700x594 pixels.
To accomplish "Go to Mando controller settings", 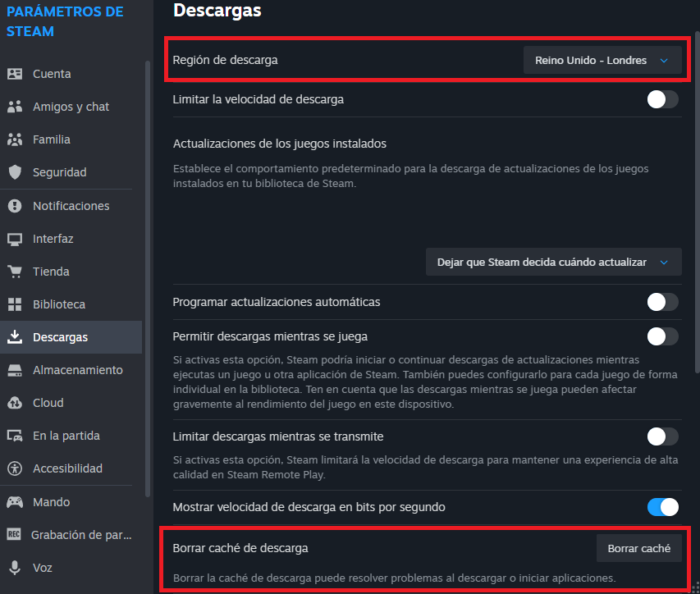I will [71, 502].
